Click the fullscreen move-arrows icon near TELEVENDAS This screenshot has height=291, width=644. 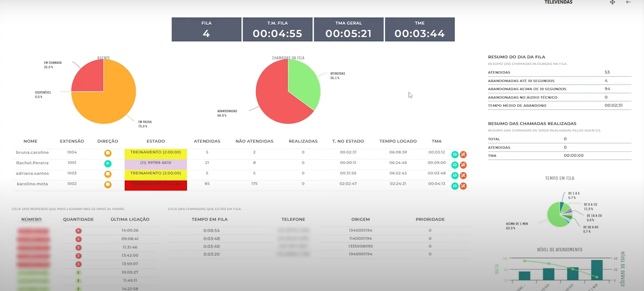(613, 2)
